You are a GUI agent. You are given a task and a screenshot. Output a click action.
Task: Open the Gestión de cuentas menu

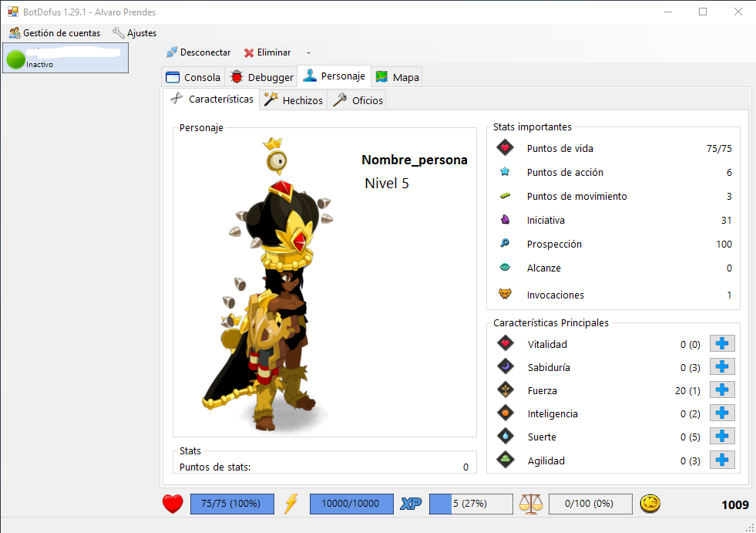coord(55,33)
